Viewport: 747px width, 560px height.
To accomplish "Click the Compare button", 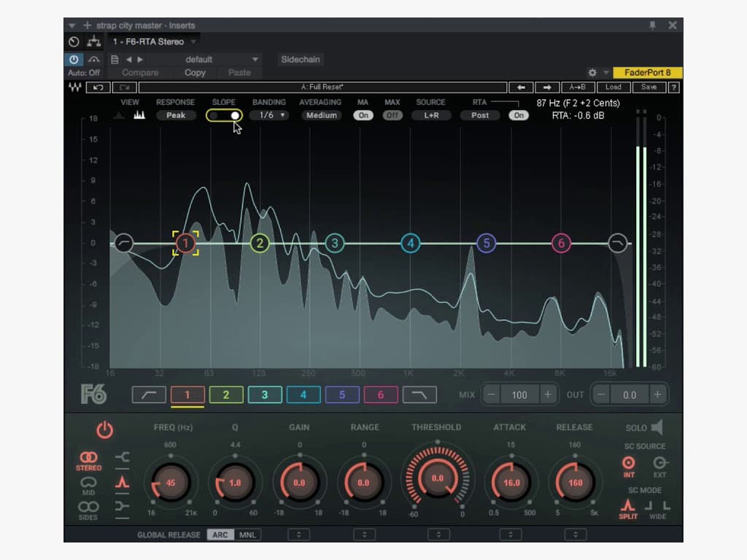I will click(x=139, y=72).
